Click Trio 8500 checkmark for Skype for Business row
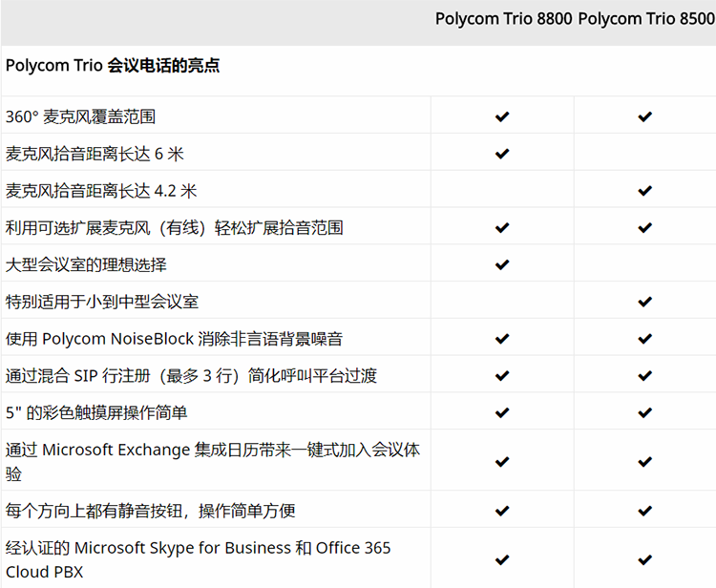The image size is (716, 588). click(x=644, y=559)
